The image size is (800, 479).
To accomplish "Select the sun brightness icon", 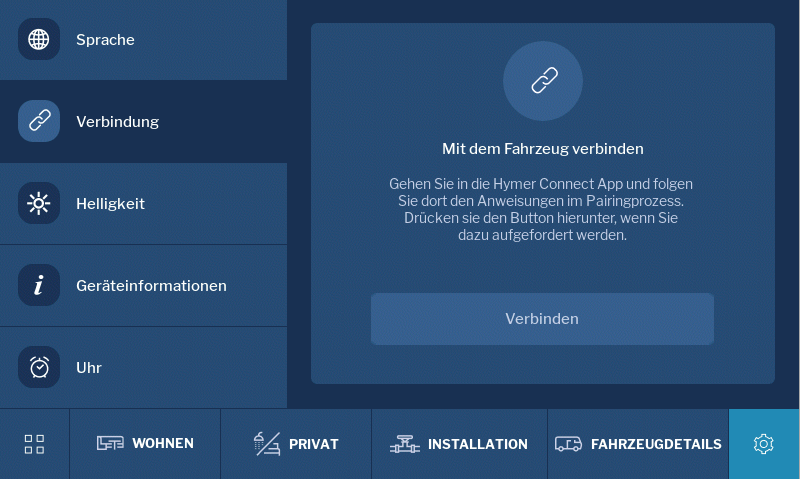I will pos(39,204).
